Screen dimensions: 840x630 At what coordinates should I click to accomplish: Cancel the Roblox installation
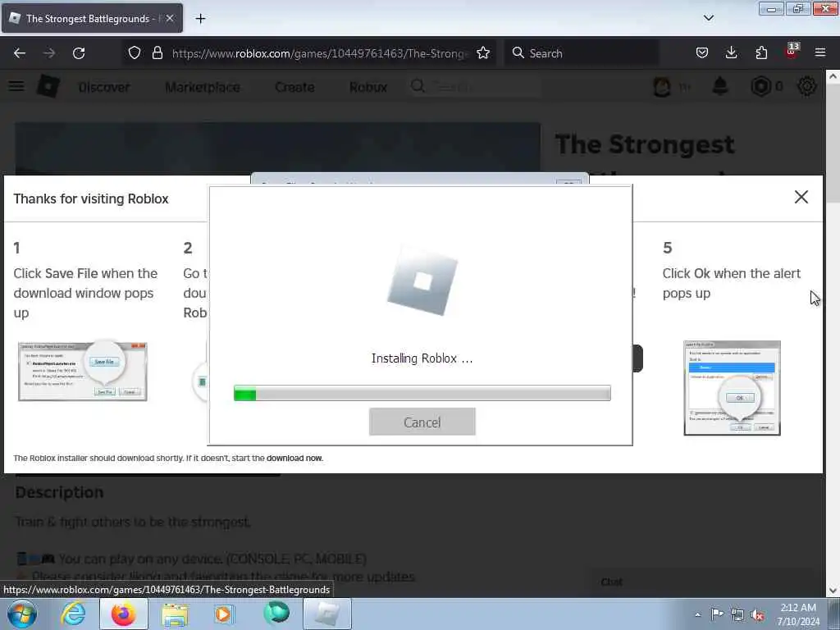point(422,422)
